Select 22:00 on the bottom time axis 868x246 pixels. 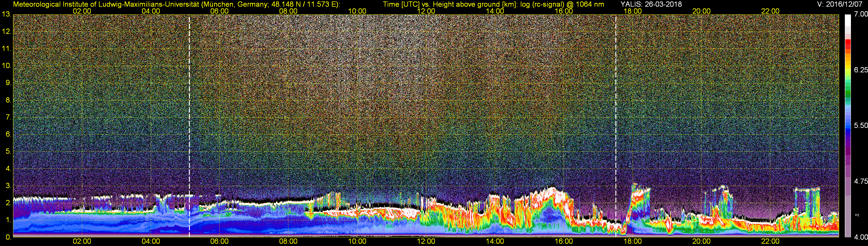pyautogui.click(x=770, y=242)
